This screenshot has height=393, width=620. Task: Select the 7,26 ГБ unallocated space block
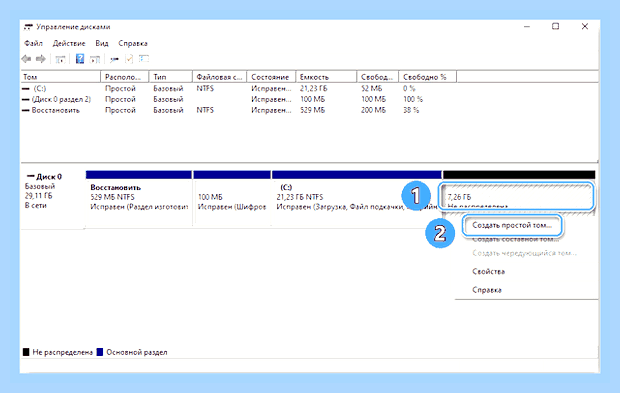click(x=517, y=196)
